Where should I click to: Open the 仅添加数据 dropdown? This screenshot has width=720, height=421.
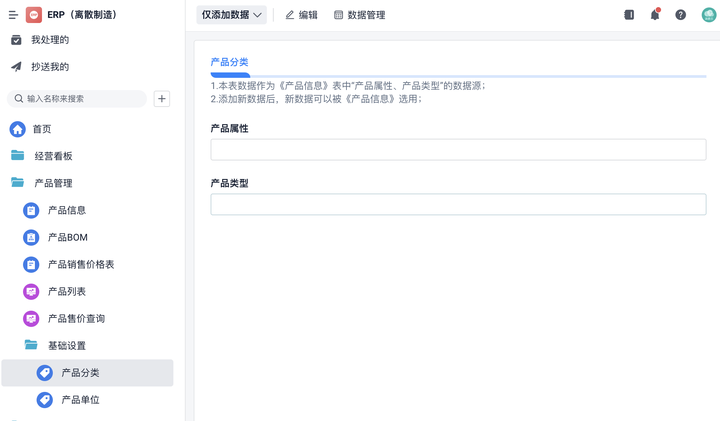click(232, 15)
